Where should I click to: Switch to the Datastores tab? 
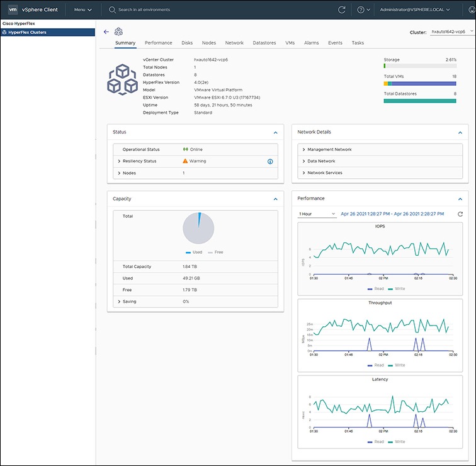[x=264, y=43]
